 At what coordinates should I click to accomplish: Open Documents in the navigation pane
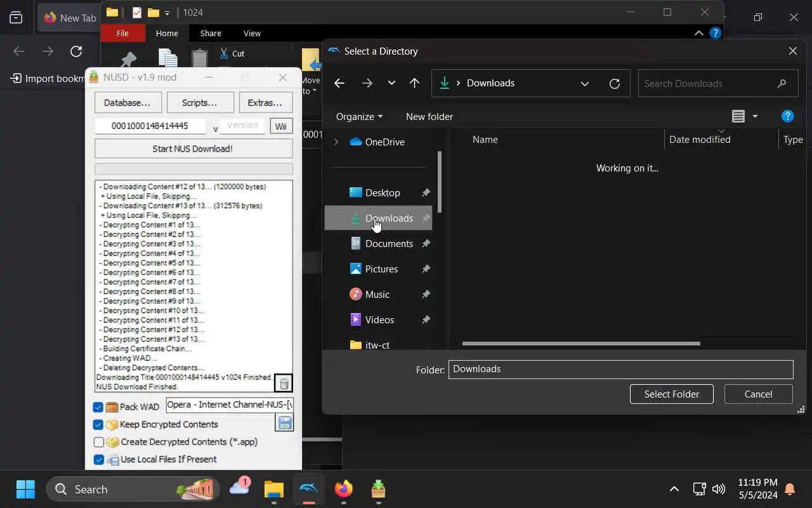(389, 243)
